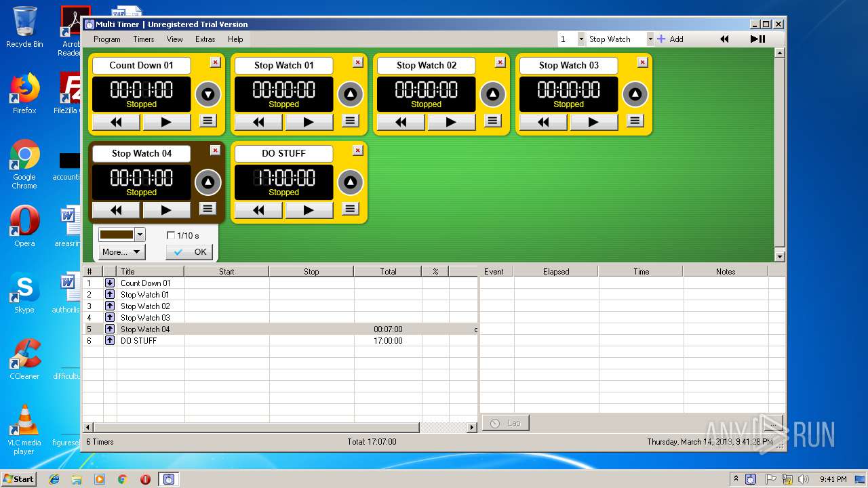Viewport: 868px width, 488px height.
Task: Launch Internet Explorer from taskbar
Action: [54, 479]
